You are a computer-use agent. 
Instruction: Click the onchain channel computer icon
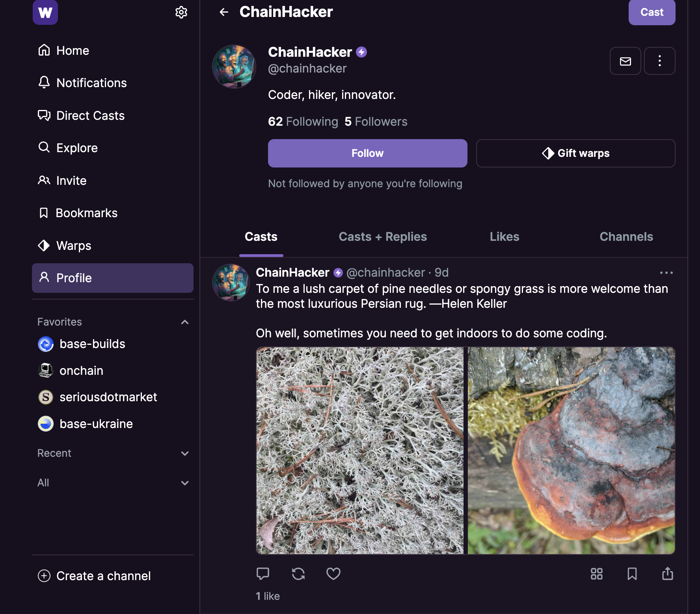(46, 370)
